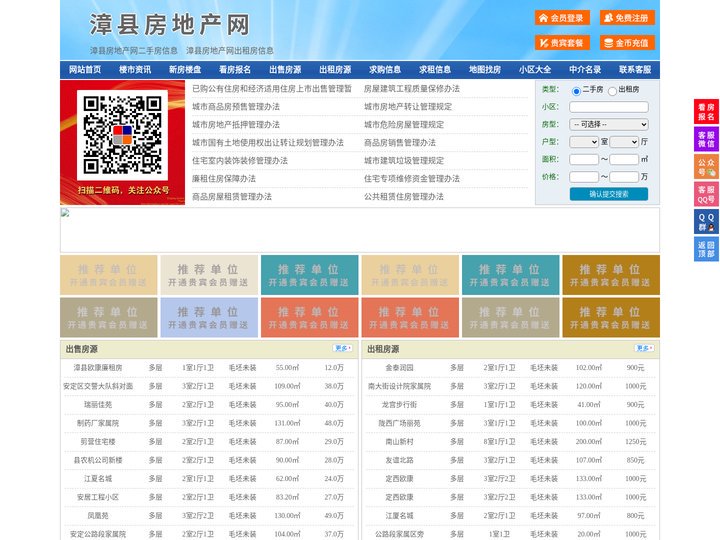
Task: Open the 新房楼盘 menu item
Action: point(185,69)
